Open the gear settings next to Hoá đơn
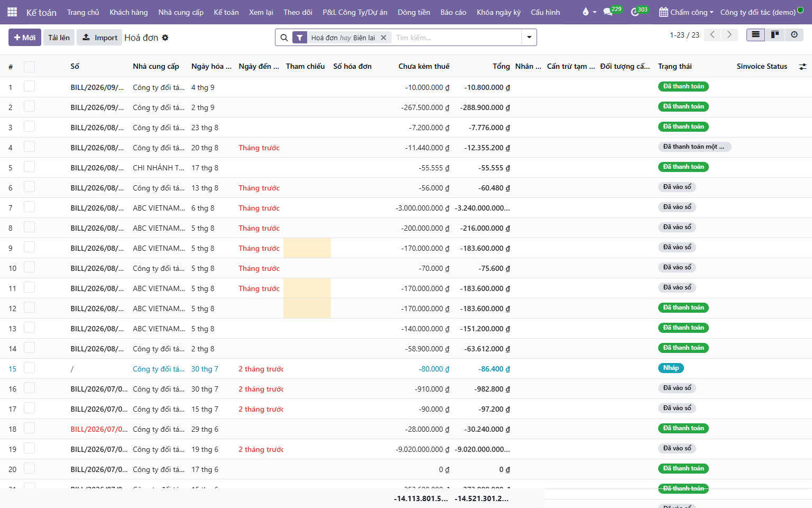This screenshot has height=508, width=812. point(165,38)
